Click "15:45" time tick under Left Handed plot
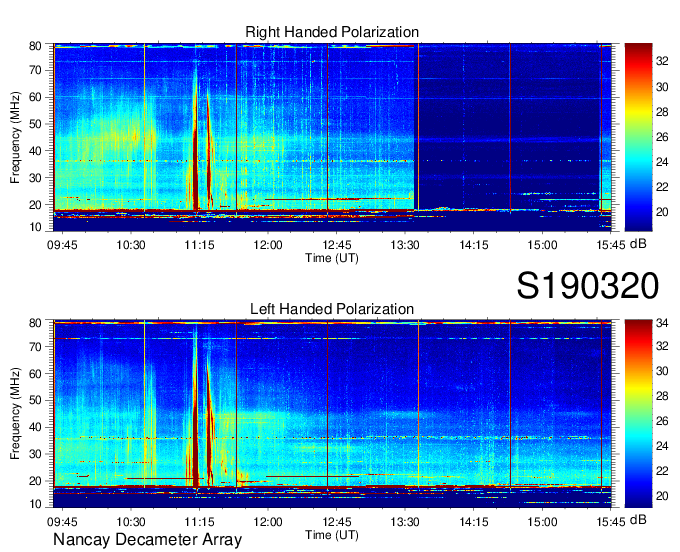 coord(611,522)
